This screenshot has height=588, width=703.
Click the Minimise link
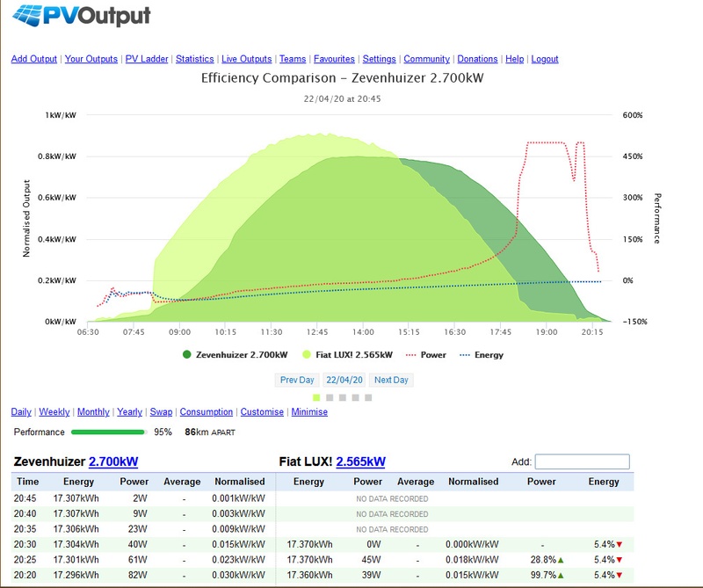[309, 411]
